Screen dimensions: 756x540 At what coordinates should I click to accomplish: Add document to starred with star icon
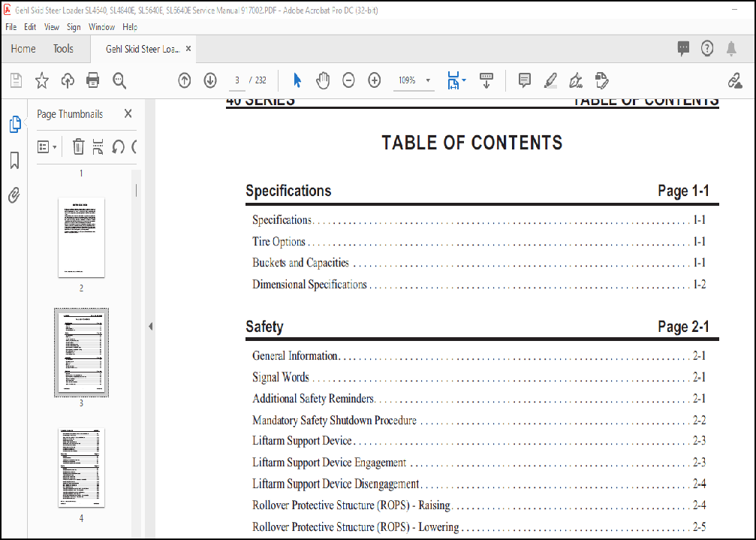42,80
